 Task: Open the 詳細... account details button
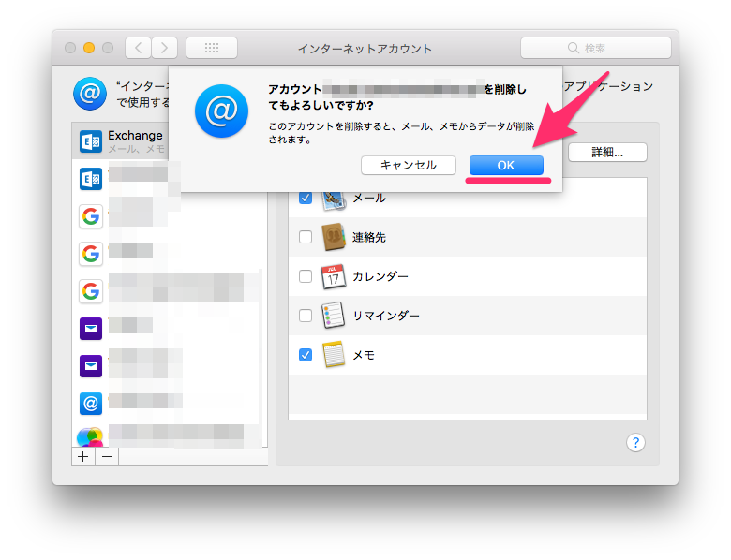(606, 152)
